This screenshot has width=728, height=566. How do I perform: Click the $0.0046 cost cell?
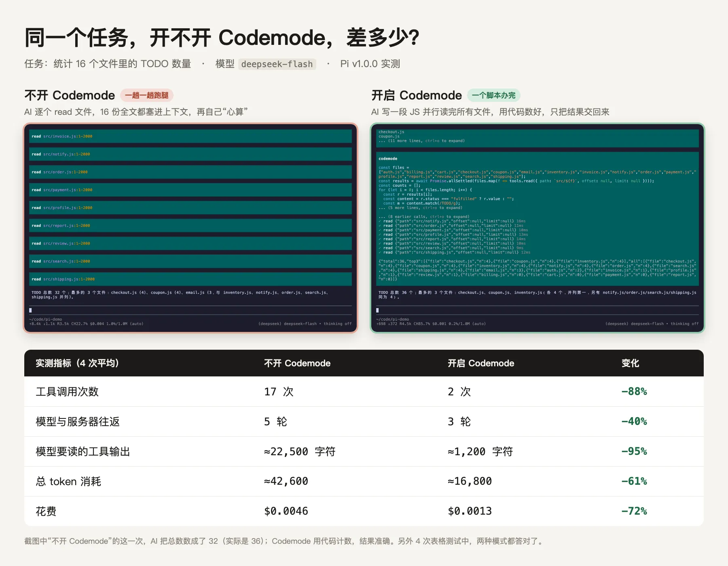click(286, 511)
